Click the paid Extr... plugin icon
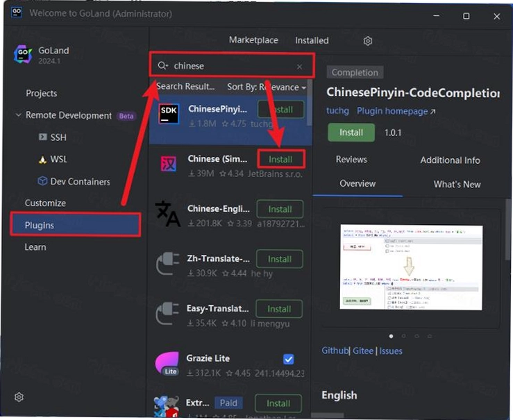513x420 pixels. click(167, 407)
